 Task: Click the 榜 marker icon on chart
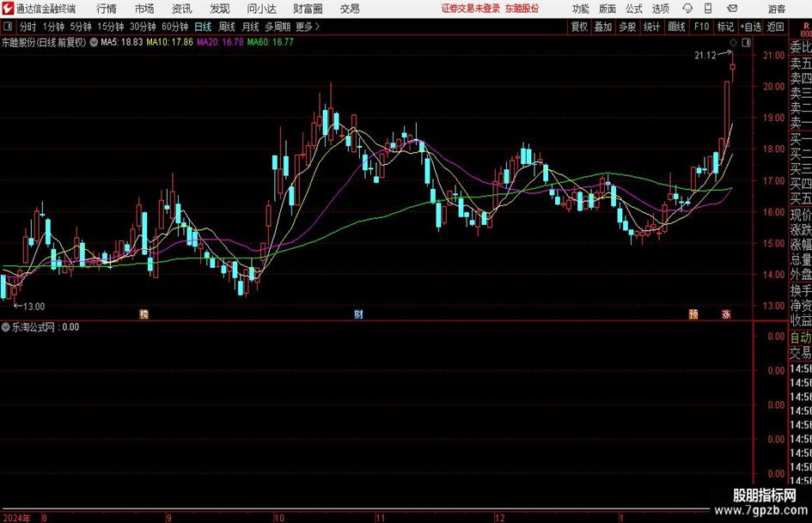tap(144, 314)
